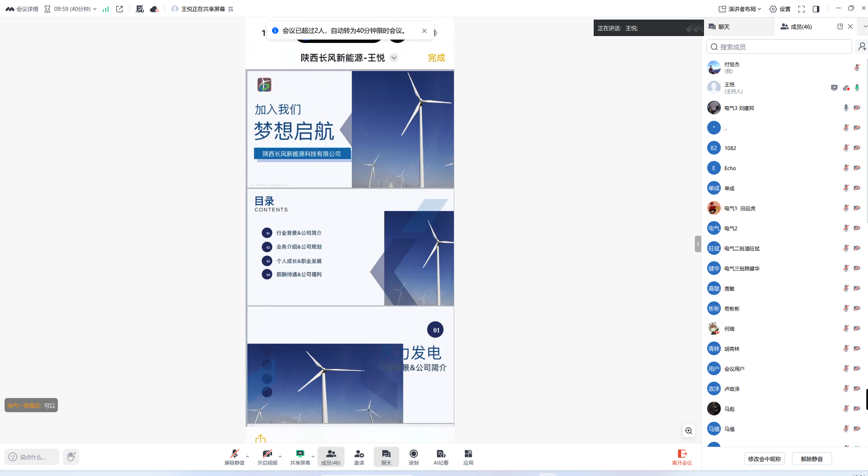Raise hand with the hand icon

(71, 457)
